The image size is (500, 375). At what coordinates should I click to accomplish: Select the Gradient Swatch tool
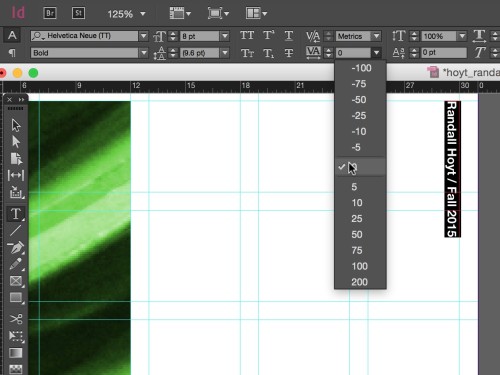16,353
